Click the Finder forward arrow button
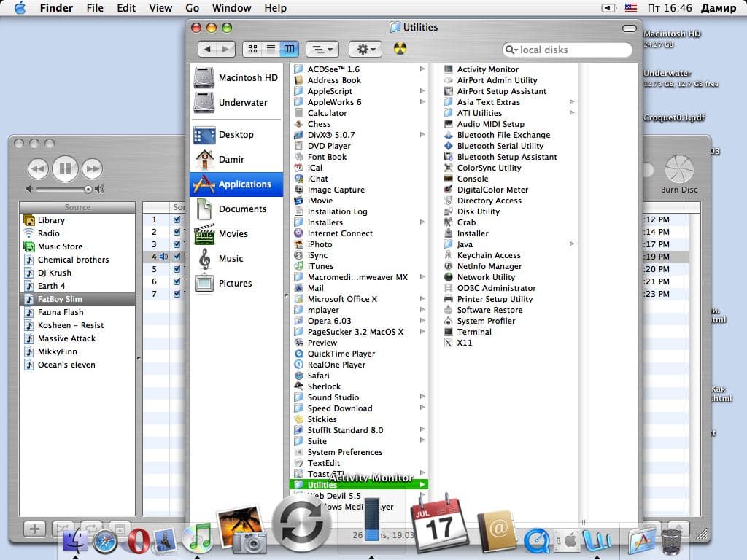 (x=226, y=49)
